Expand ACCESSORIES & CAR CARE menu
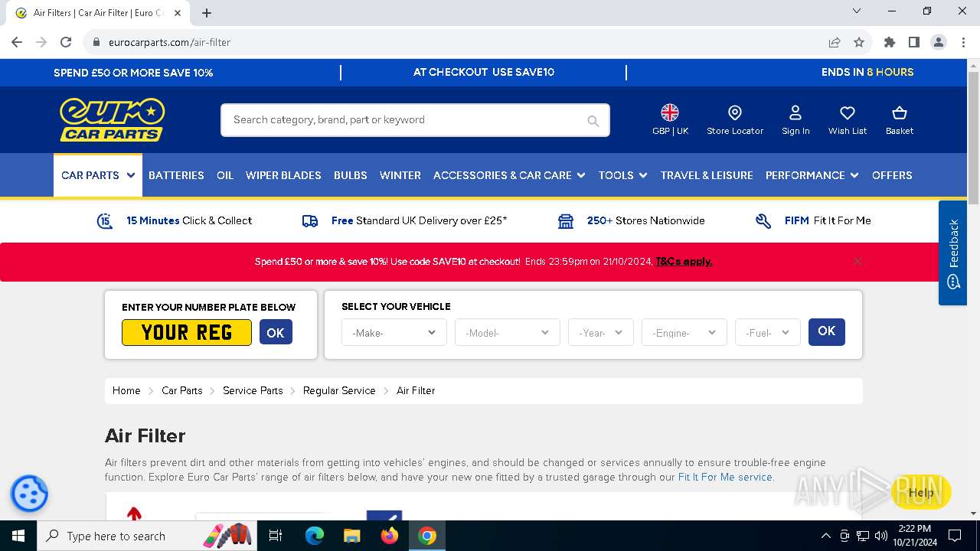The width and height of the screenshot is (980, 551). tap(509, 175)
